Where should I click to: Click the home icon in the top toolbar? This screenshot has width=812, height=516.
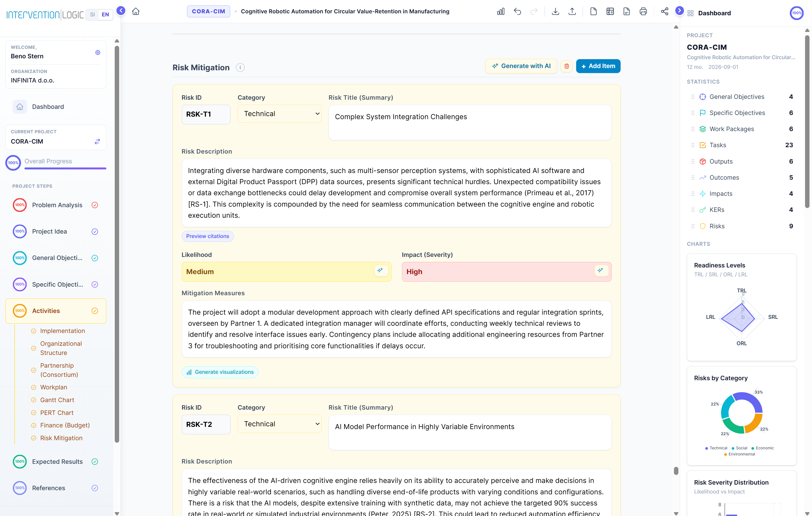(136, 11)
